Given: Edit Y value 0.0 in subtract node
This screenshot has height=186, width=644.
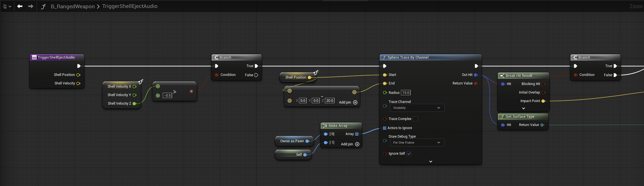Looking at the screenshot, I should 316,101.
